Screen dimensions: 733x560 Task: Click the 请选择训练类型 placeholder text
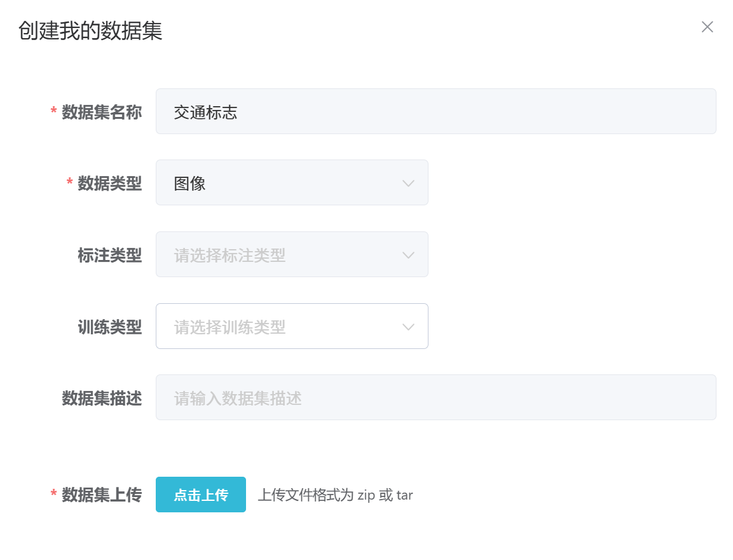229,327
